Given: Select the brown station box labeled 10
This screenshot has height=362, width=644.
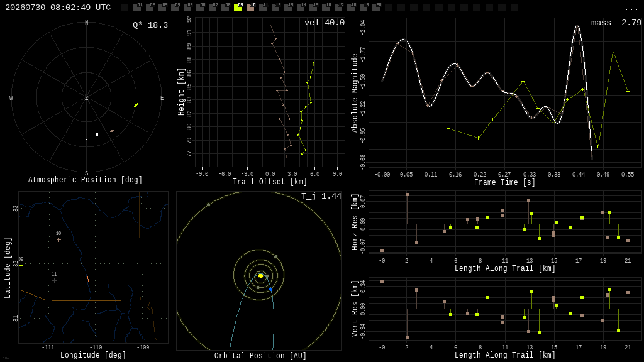Looking at the screenshot, I should (x=250, y=8).
